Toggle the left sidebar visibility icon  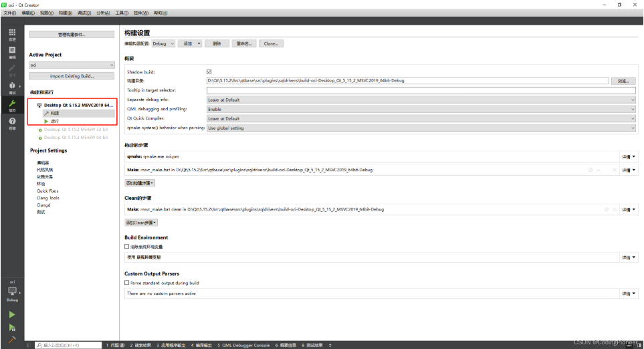pos(28,345)
